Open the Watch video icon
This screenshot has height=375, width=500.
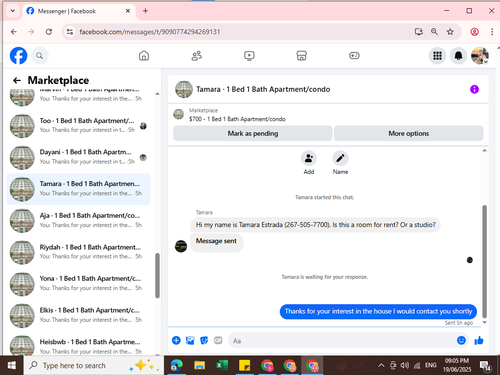(x=249, y=56)
